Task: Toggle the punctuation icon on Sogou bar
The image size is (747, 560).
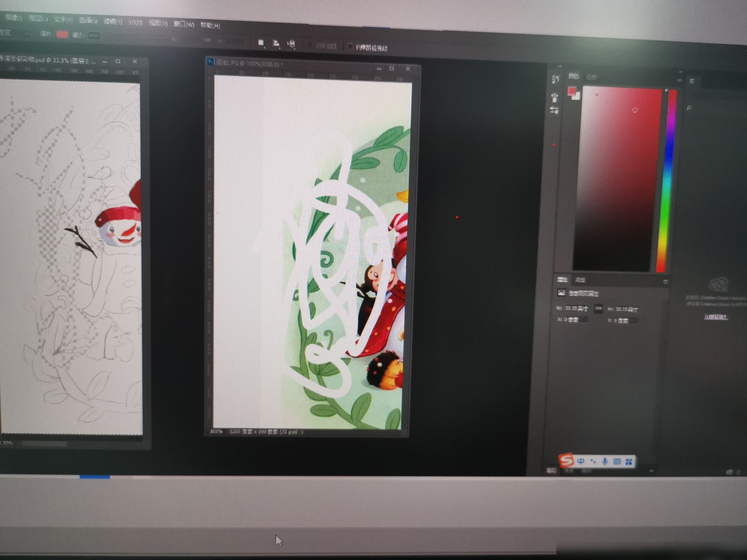Action: (593, 461)
